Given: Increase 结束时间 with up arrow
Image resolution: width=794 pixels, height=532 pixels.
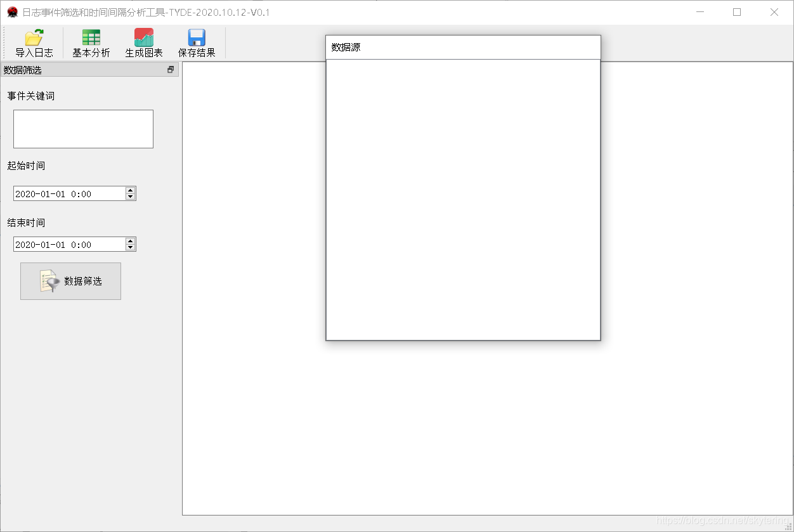Looking at the screenshot, I should (130, 240).
